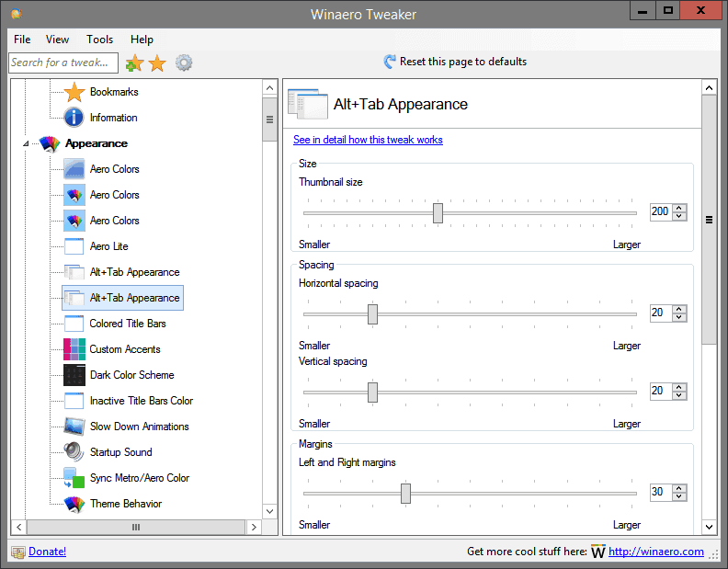
Task: Open settings with the gear icon
Action: point(184,63)
